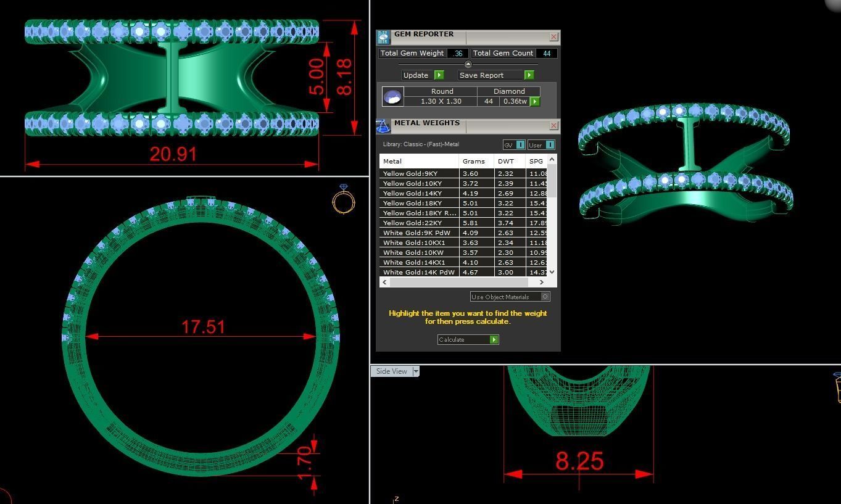Screen dimensions: 841x504
Task: Click the Diamond gem type cell
Action: coord(509,91)
